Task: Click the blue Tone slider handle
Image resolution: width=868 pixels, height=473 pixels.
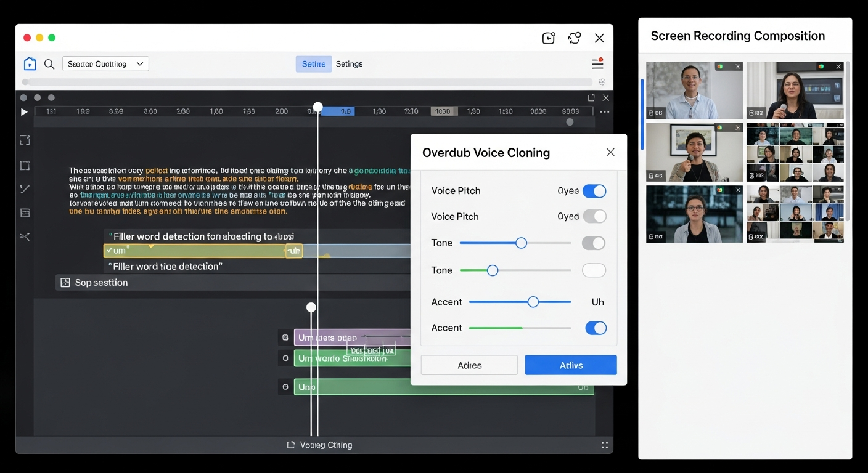Action: [x=521, y=243]
